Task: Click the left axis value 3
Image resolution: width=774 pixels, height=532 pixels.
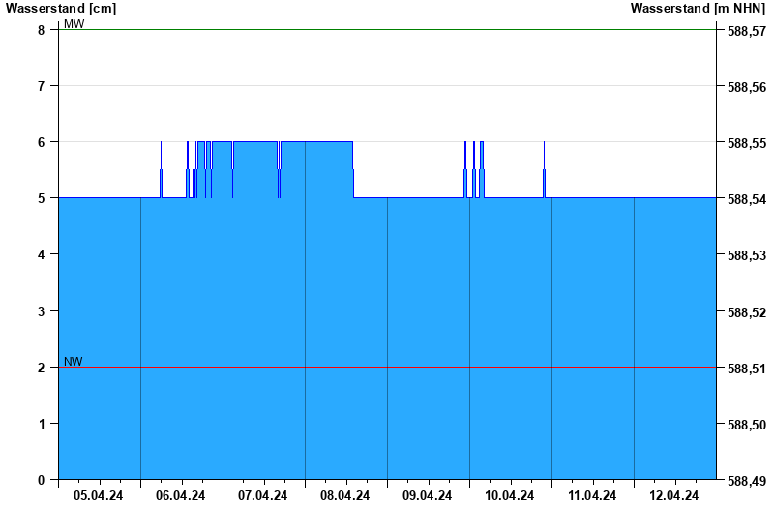Action: coord(41,311)
